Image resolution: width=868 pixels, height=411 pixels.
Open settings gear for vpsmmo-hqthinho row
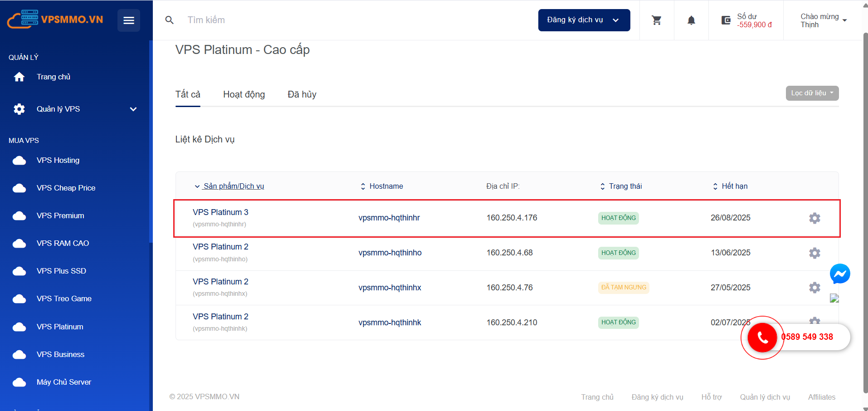click(814, 253)
